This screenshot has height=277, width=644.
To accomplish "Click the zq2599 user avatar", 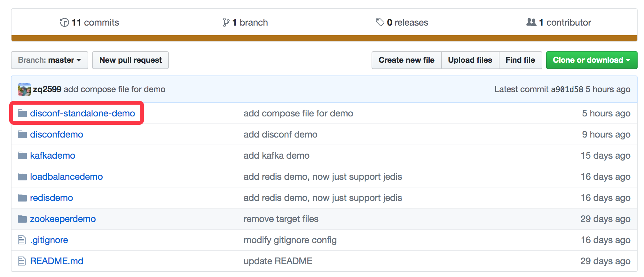I will point(24,90).
